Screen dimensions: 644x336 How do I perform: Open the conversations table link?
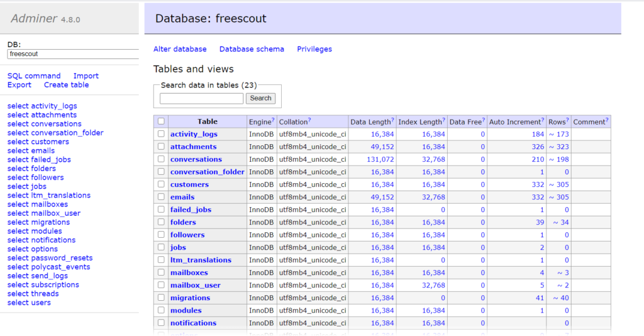click(x=196, y=159)
